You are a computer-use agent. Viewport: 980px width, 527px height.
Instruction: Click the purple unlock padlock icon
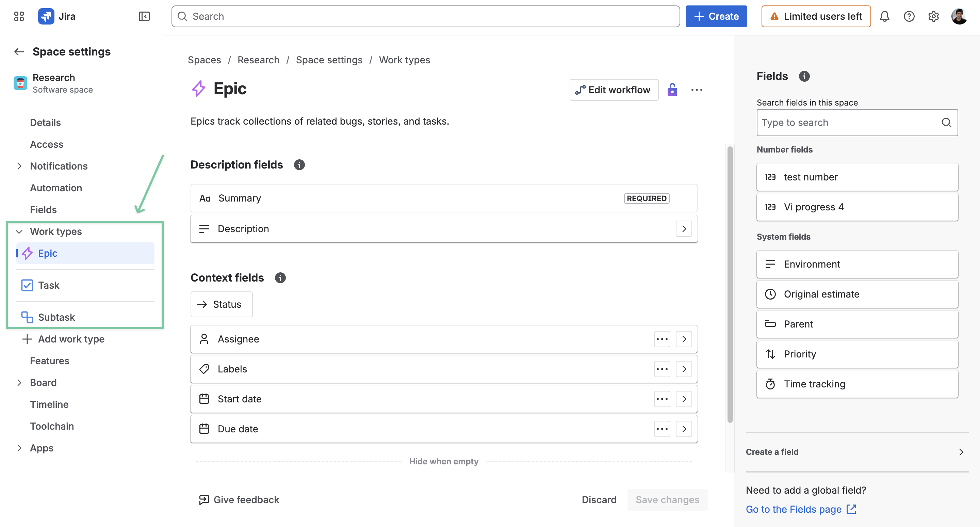coord(672,90)
